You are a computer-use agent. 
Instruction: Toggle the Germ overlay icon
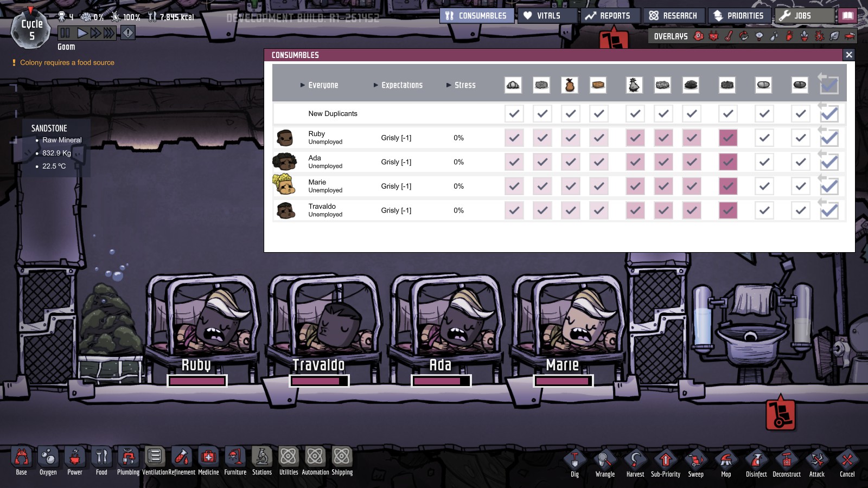(x=820, y=36)
